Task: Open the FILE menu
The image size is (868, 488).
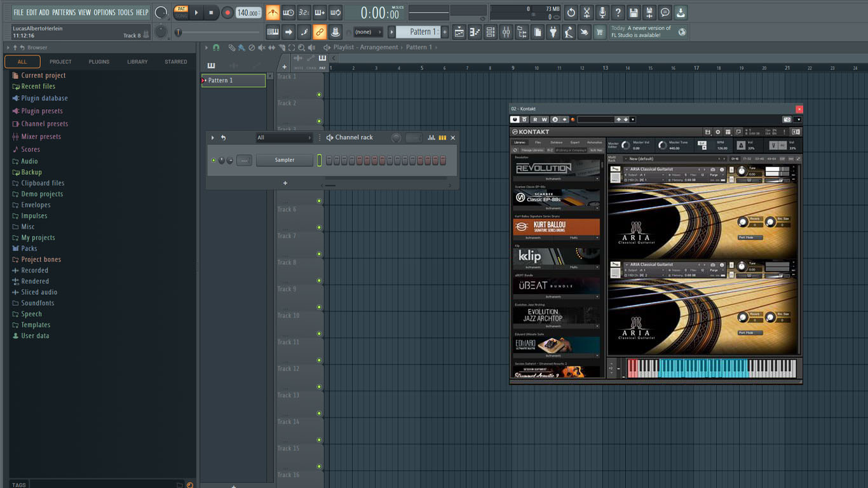Action: [x=18, y=12]
